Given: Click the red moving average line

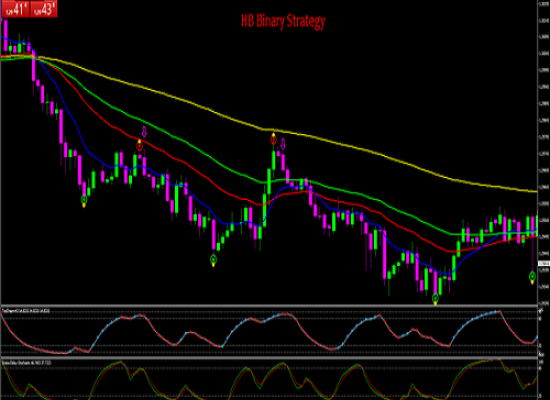Looking at the screenshot, I should (210, 178).
